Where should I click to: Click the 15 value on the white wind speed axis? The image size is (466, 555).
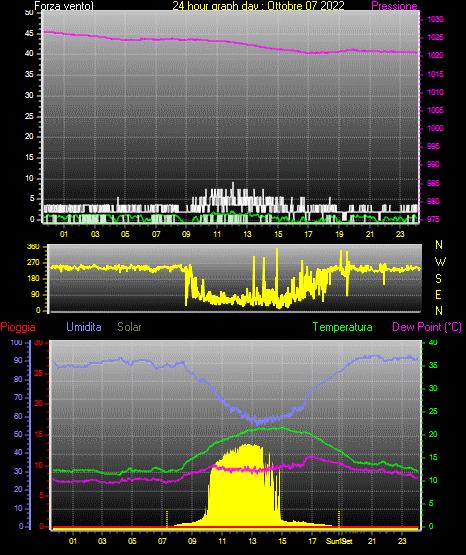tap(29, 157)
